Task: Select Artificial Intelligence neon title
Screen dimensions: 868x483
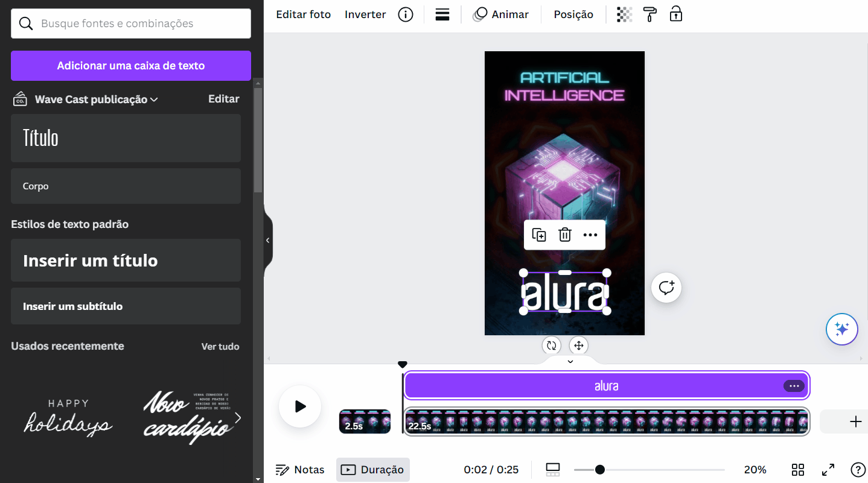Action: (564, 86)
